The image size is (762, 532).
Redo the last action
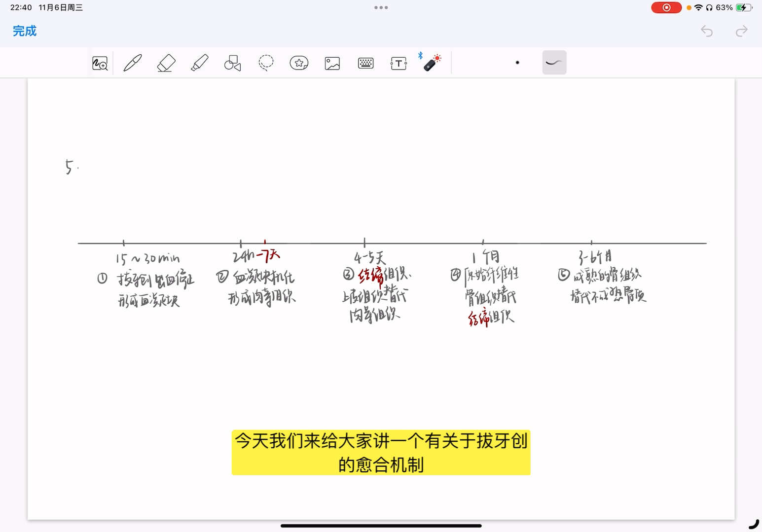point(741,31)
